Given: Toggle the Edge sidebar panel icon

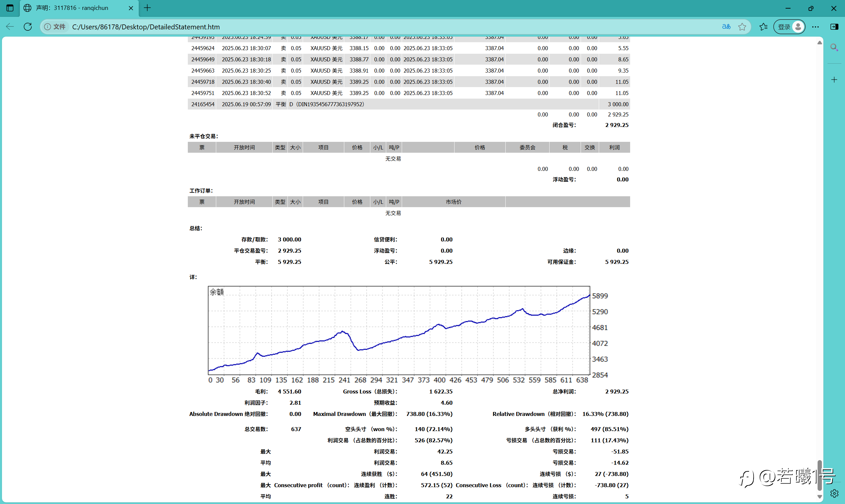Looking at the screenshot, I should pos(834,26).
